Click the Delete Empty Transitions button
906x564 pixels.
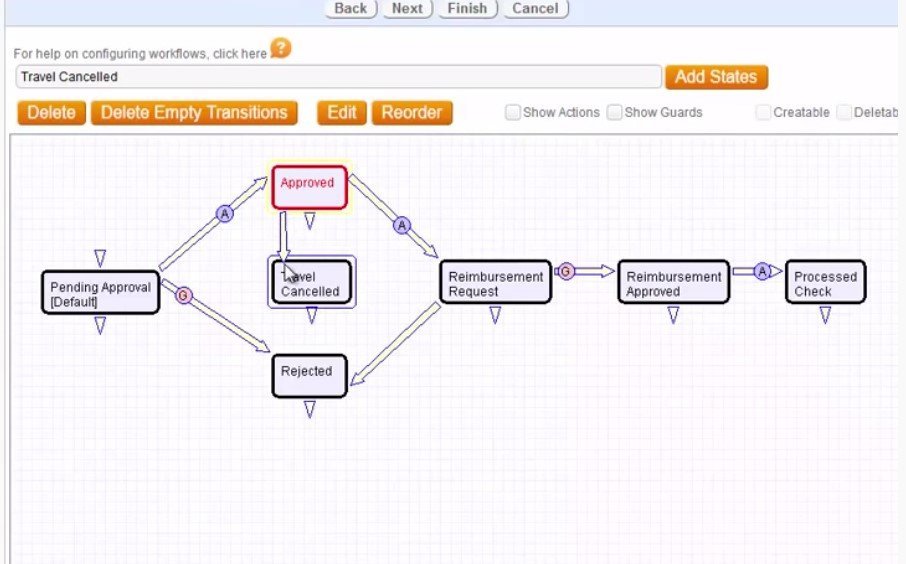click(194, 112)
